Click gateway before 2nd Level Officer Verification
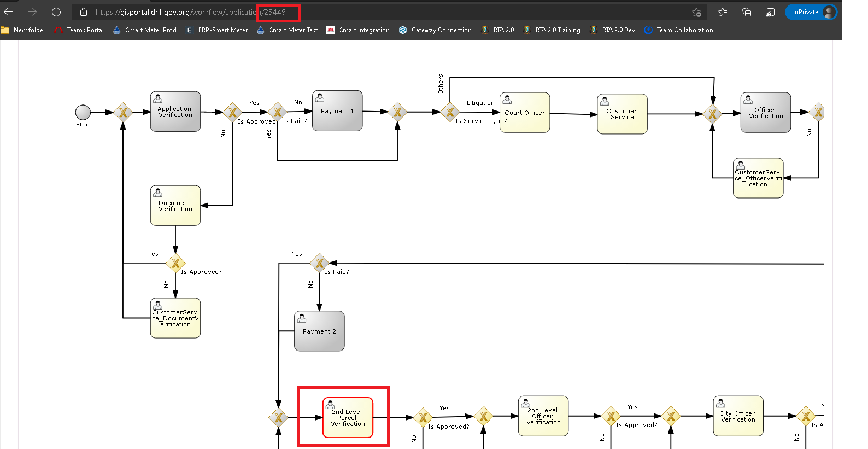868x449 pixels. (x=483, y=416)
